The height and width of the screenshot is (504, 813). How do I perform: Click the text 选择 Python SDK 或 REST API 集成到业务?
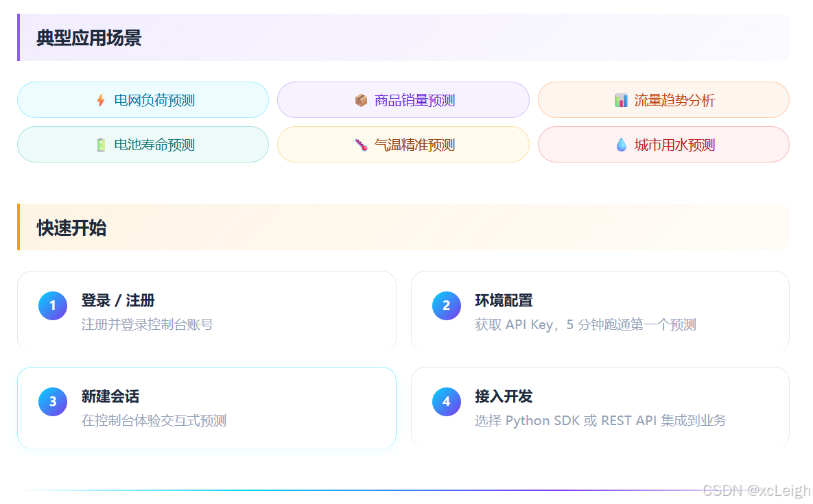pyautogui.click(x=600, y=420)
